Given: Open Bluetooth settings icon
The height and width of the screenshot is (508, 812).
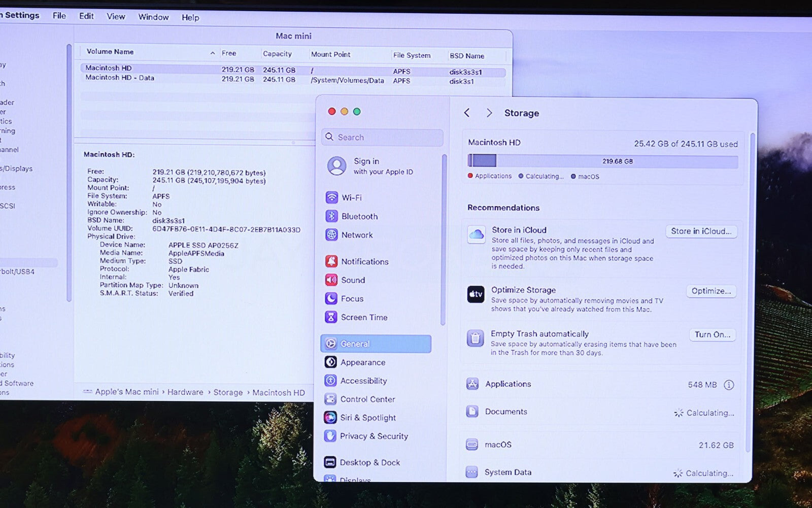Looking at the screenshot, I should [331, 216].
